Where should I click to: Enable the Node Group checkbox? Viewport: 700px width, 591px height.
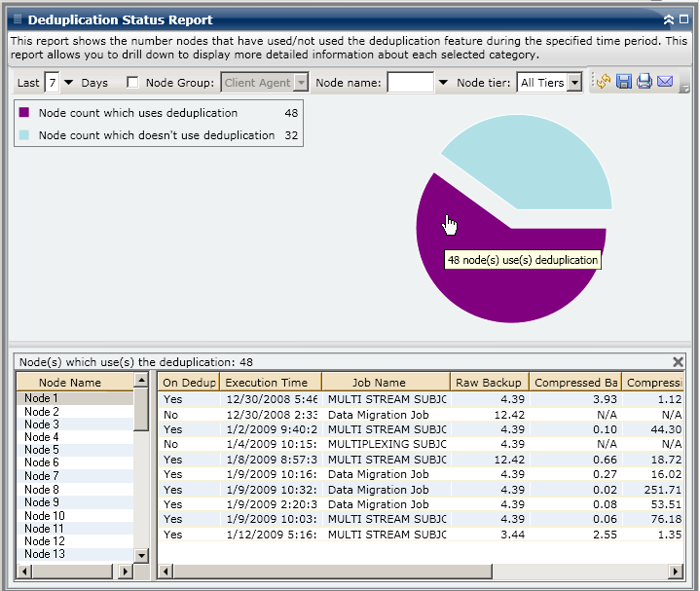[x=132, y=84]
